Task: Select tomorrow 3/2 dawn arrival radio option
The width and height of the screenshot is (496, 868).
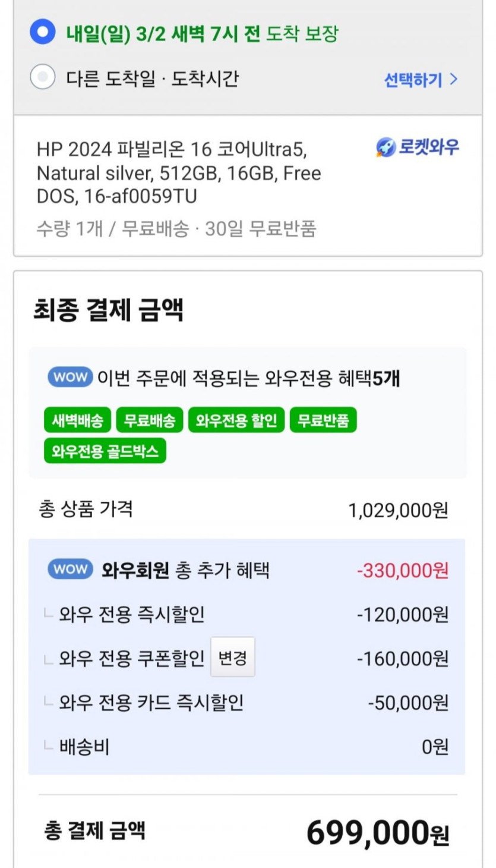Action: coord(43,32)
